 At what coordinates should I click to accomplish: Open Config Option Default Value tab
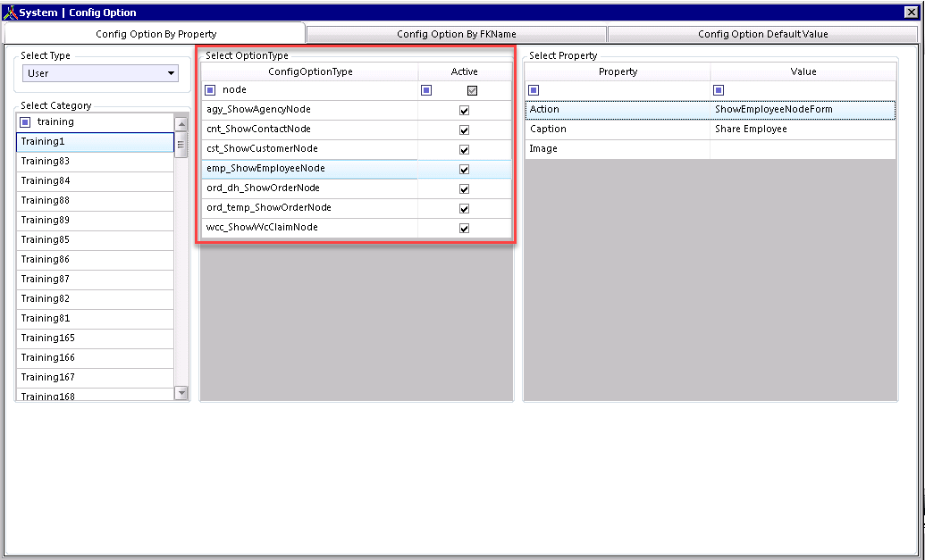762,34
